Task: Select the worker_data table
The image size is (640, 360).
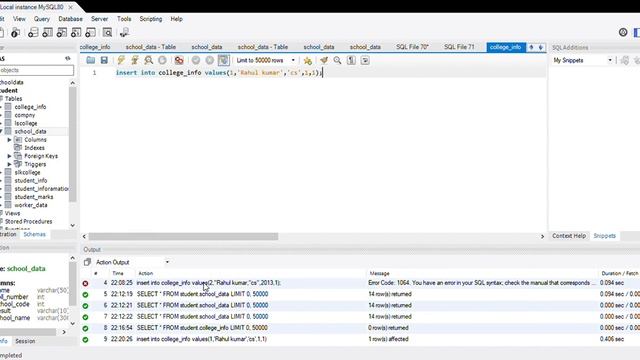Action: click(x=31, y=205)
